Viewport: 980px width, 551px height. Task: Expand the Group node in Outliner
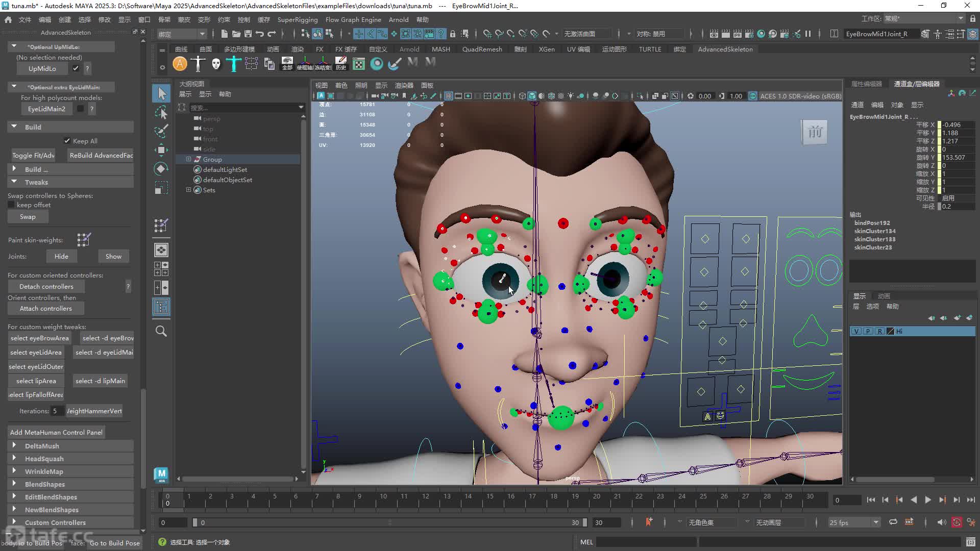[188, 159]
